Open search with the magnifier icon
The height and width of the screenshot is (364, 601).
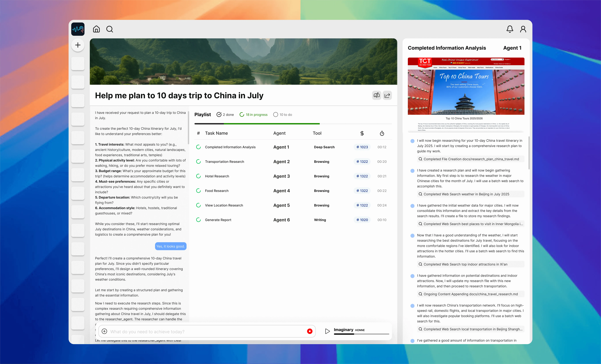tap(110, 29)
